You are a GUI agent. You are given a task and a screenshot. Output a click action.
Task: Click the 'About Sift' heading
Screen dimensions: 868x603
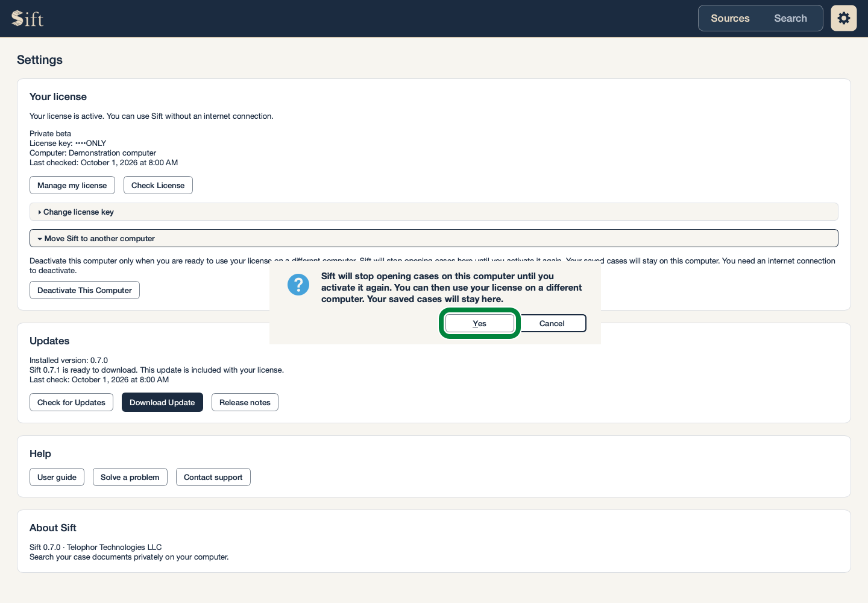[53, 528]
